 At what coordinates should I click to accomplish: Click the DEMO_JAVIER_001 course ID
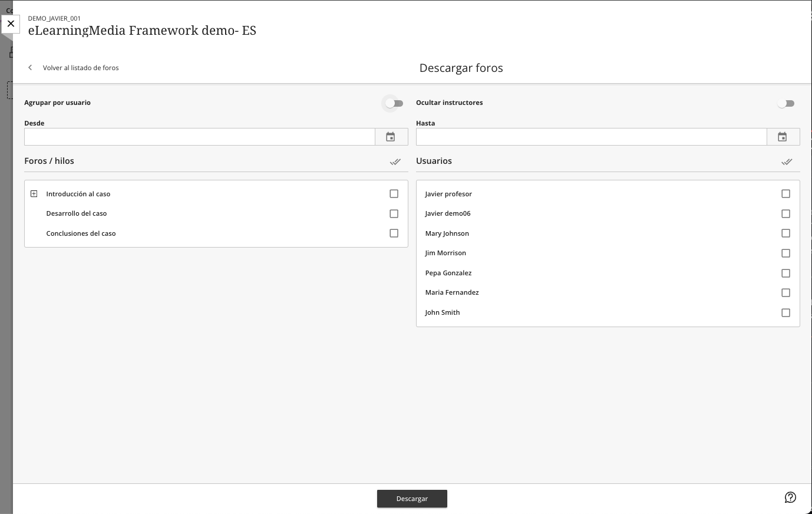click(54, 18)
